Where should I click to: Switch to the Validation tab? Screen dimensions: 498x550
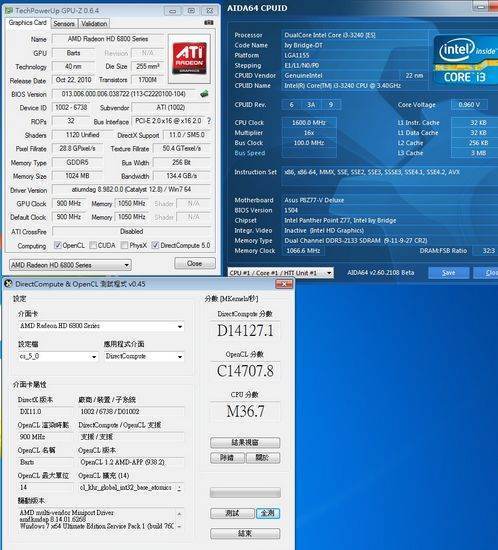click(94, 24)
